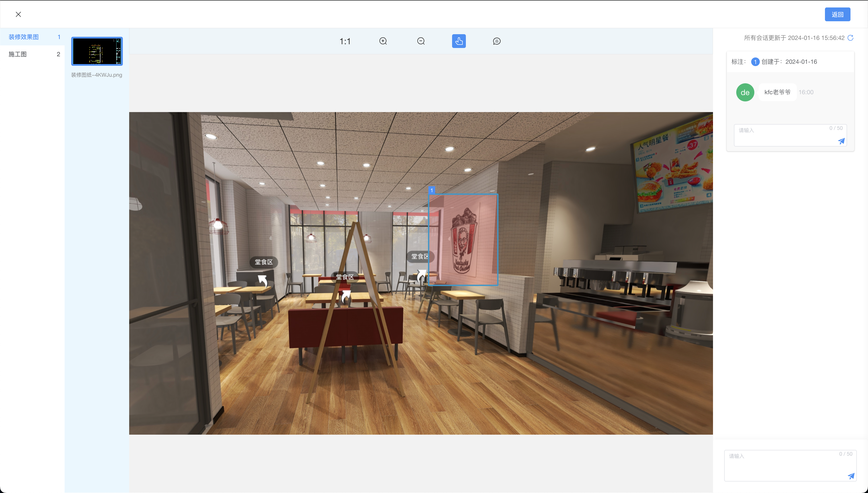
Task: Click the de user avatar
Action: coord(745,93)
